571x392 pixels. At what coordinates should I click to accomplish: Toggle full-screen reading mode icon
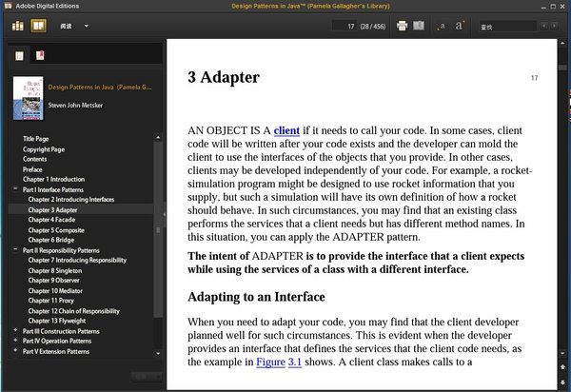419,26
